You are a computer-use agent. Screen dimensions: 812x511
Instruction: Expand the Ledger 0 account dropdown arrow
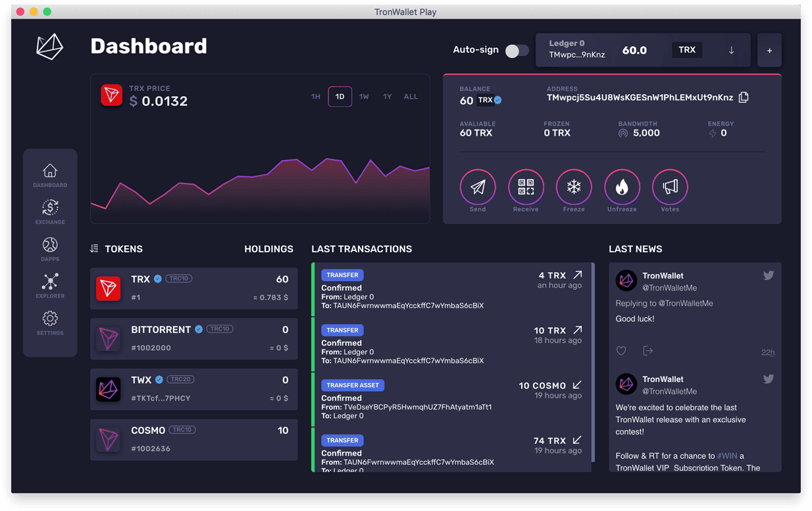731,50
